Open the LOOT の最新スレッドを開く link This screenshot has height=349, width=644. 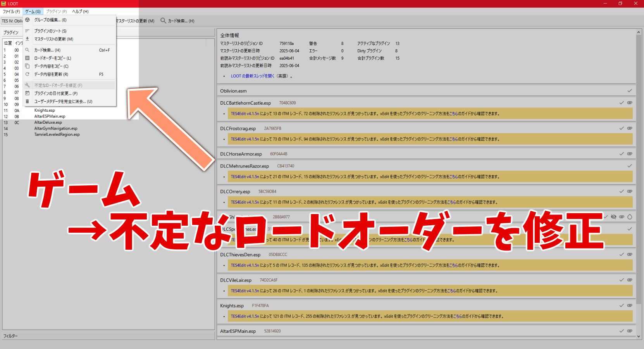coord(252,76)
